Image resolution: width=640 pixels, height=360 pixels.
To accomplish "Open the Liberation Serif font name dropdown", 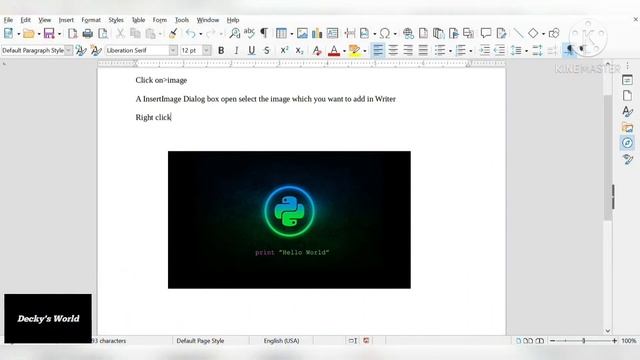I will [173, 50].
